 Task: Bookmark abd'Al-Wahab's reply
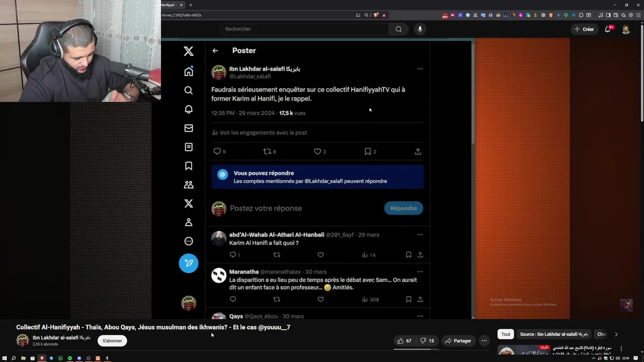(x=409, y=255)
